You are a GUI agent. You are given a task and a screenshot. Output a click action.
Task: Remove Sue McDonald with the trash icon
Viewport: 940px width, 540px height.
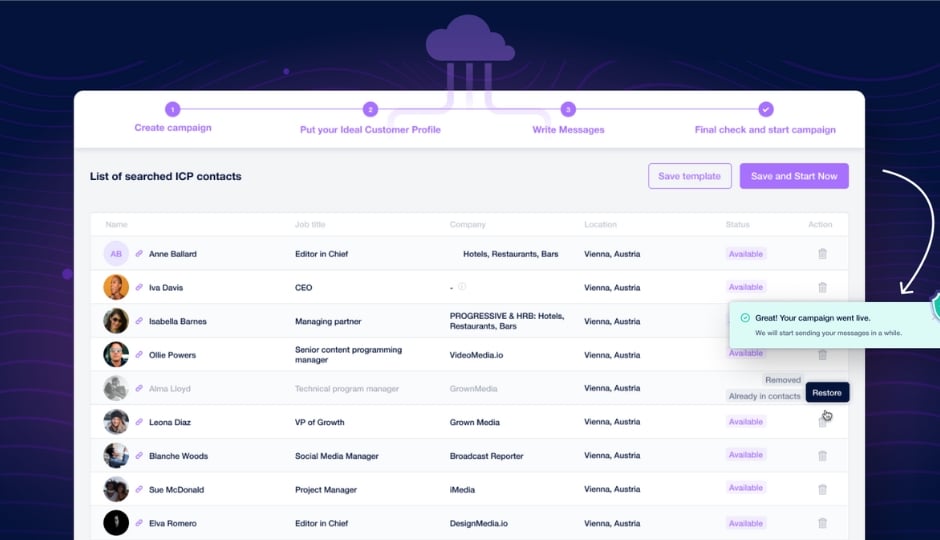point(822,489)
